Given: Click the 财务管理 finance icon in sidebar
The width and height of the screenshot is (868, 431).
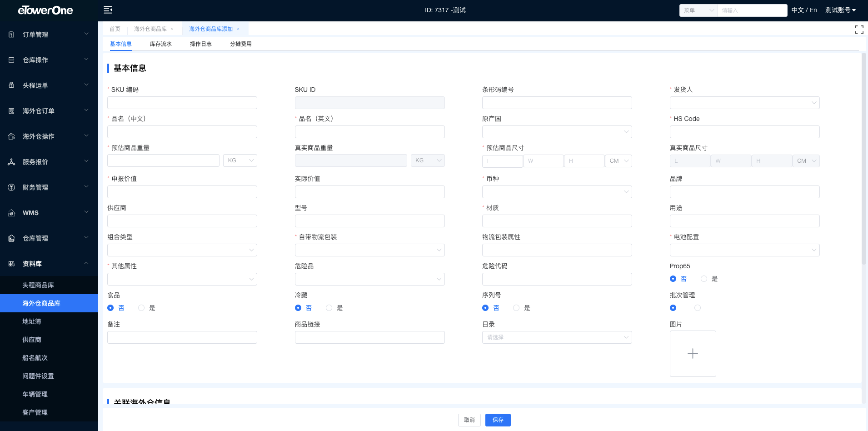Looking at the screenshot, I should pos(12,187).
